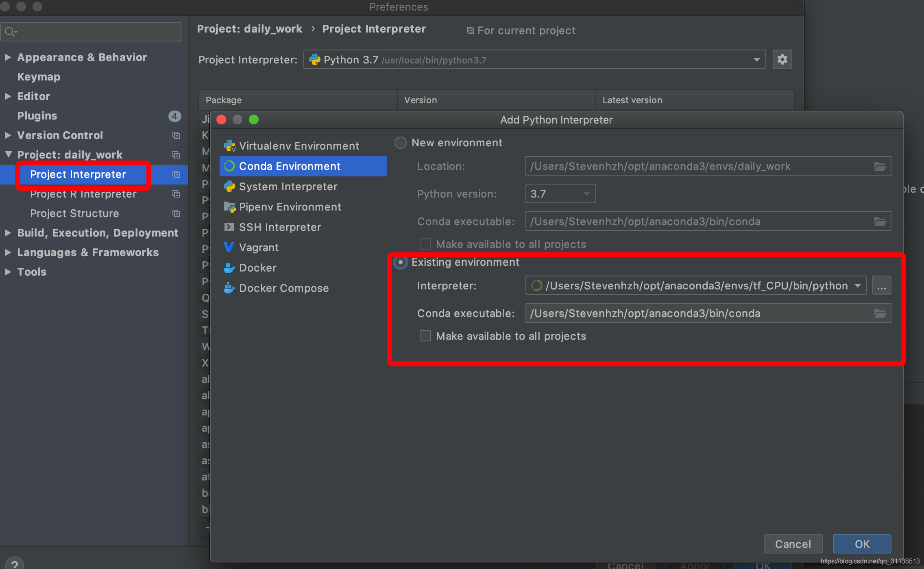The width and height of the screenshot is (924, 569).
Task: Select Virtualenv Environment in interpreter types
Action: tap(303, 146)
